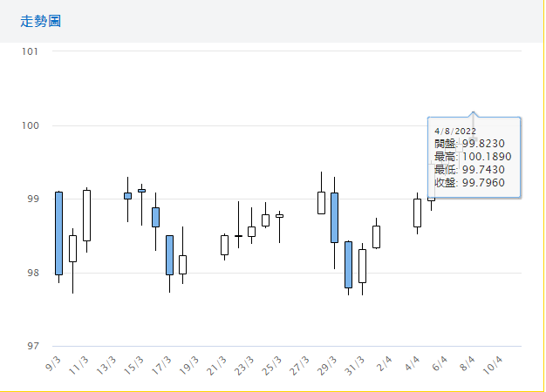546x392 pixels.
Task: Select the white candlestick at 23/3
Action: 251,231
